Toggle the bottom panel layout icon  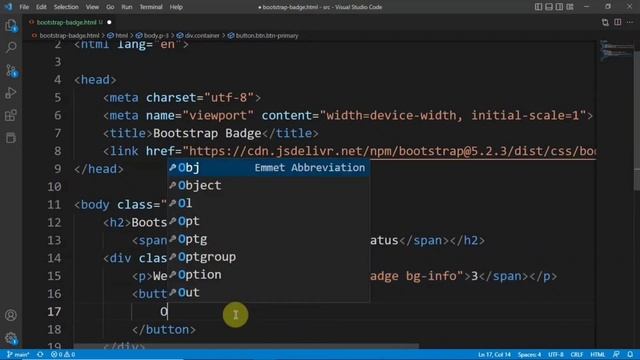click(x=549, y=7)
